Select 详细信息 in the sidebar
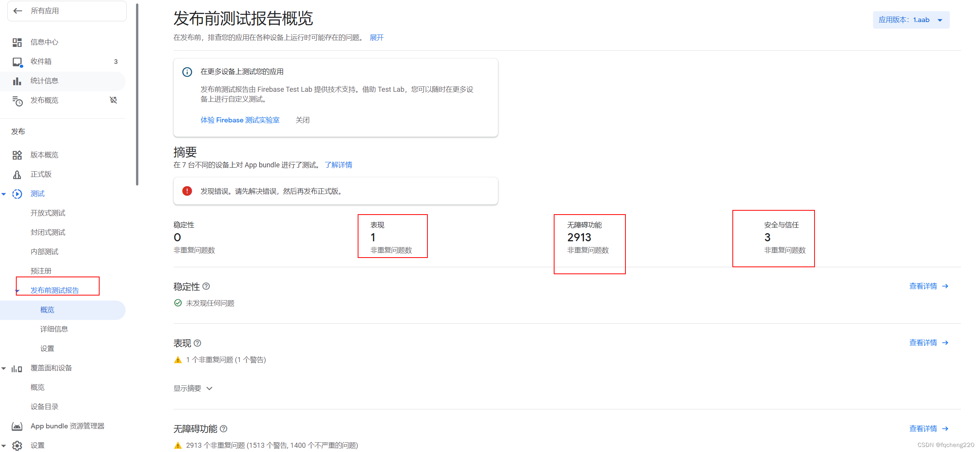This screenshot has width=980, height=452. click(54, 329)
